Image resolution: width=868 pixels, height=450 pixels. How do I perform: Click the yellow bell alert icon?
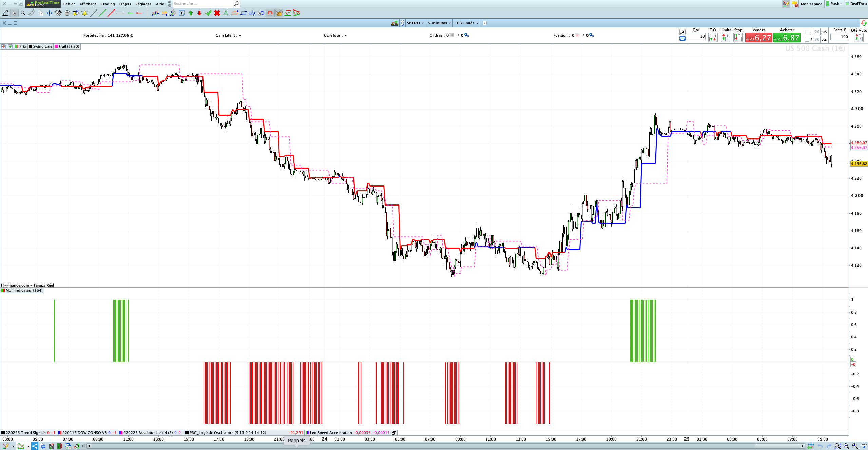coord(84,13)
